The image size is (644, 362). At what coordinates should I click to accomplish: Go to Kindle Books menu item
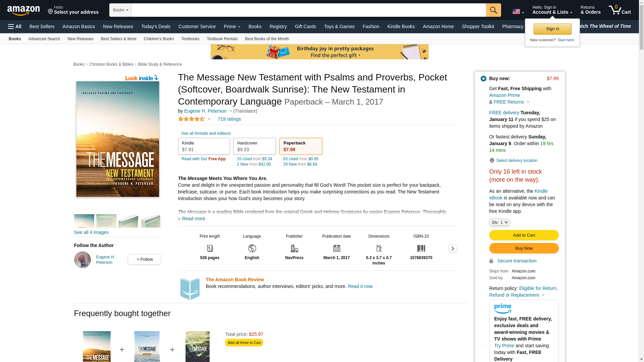[401, 26]
